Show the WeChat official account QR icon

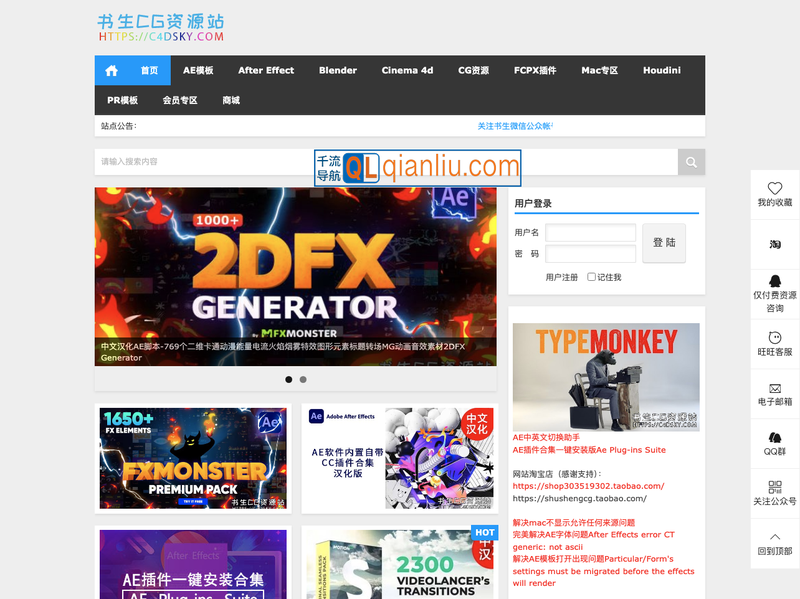[775, 487]
